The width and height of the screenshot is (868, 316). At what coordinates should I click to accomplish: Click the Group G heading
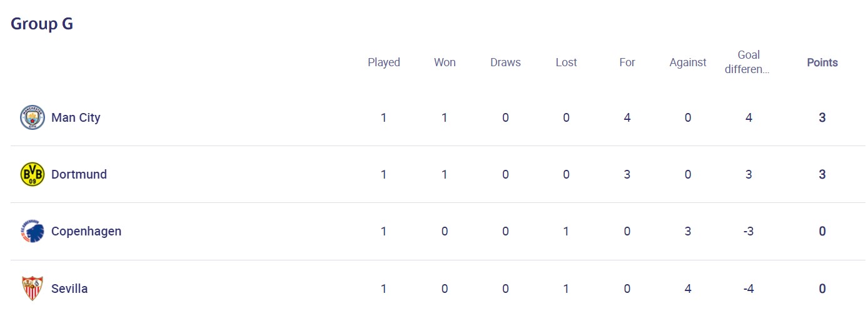coord(42,24)
